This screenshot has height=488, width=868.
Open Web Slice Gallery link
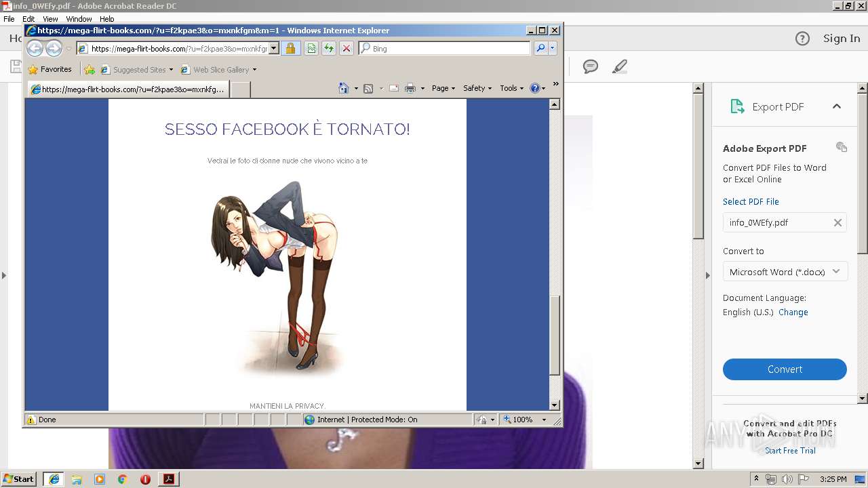pos(218,69)
